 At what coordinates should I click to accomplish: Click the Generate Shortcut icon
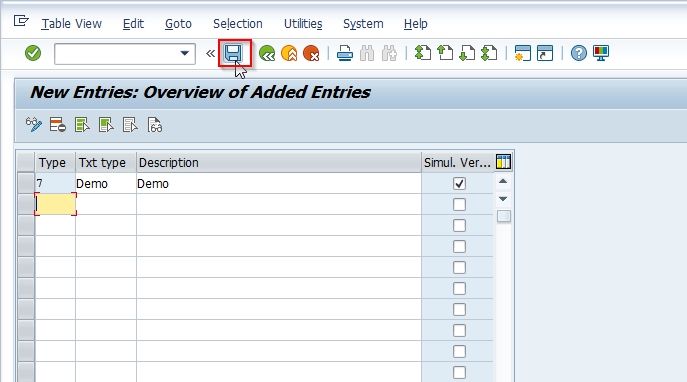tap(545, 53)
